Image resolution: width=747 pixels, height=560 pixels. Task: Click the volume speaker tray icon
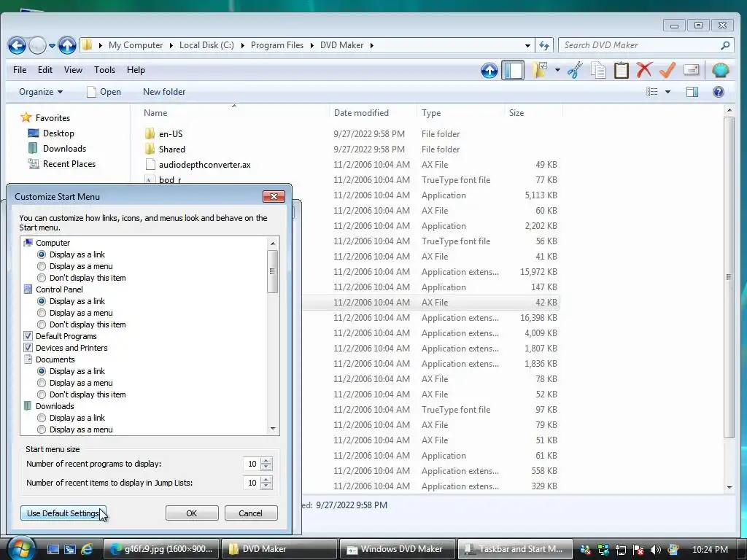656,550
